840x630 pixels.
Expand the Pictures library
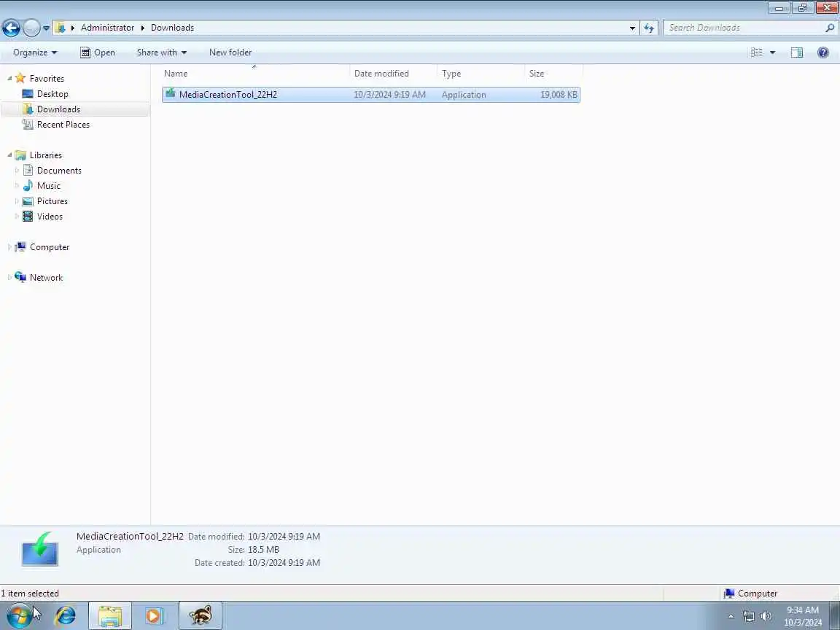tap(17, 201)
